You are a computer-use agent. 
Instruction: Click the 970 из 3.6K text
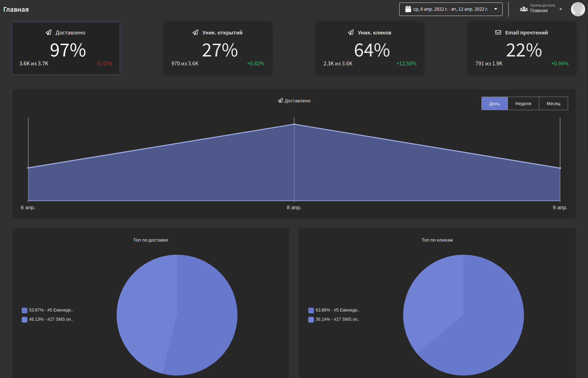click(185, 64)
